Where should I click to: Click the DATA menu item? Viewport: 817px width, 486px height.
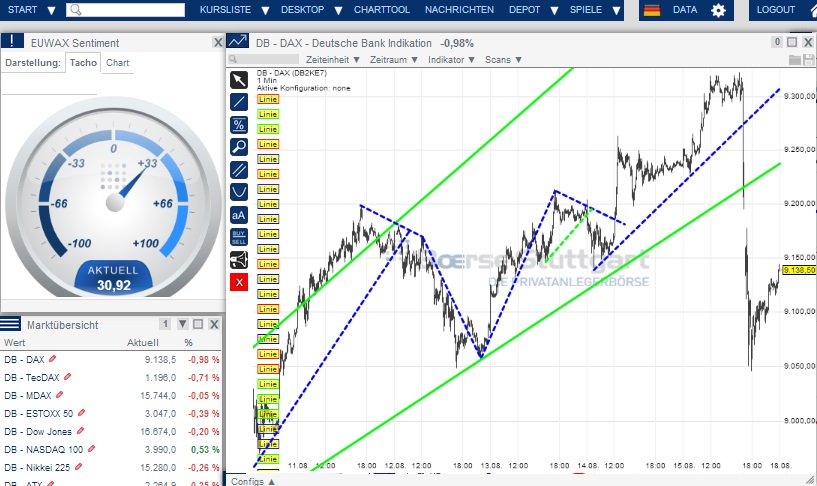coord(685,10)
